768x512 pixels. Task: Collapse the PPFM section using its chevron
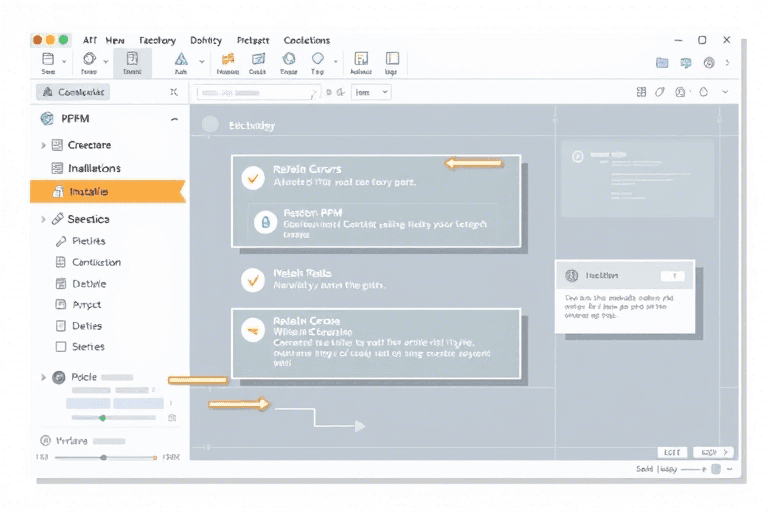click(175, 119)
